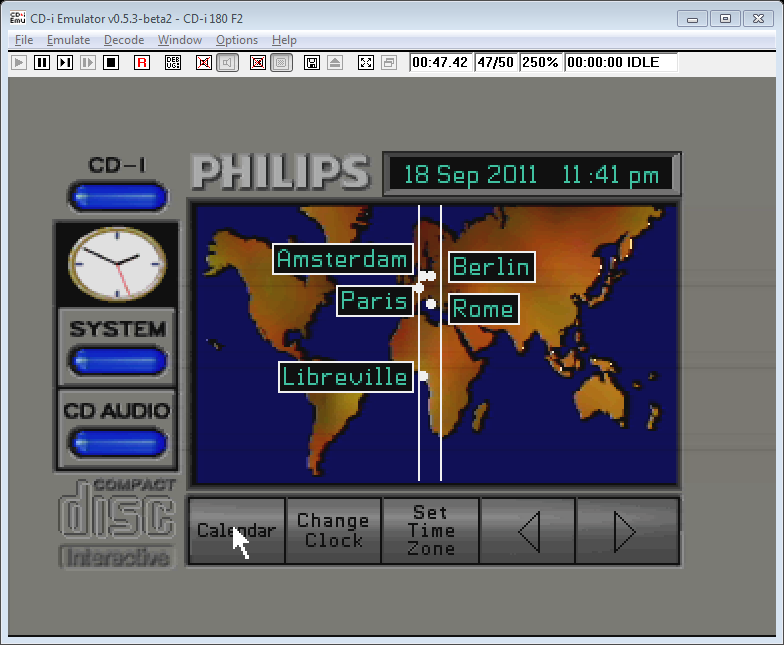Click the 47/50 frame rate field
784x645 pixels.
tap(496, 62)
